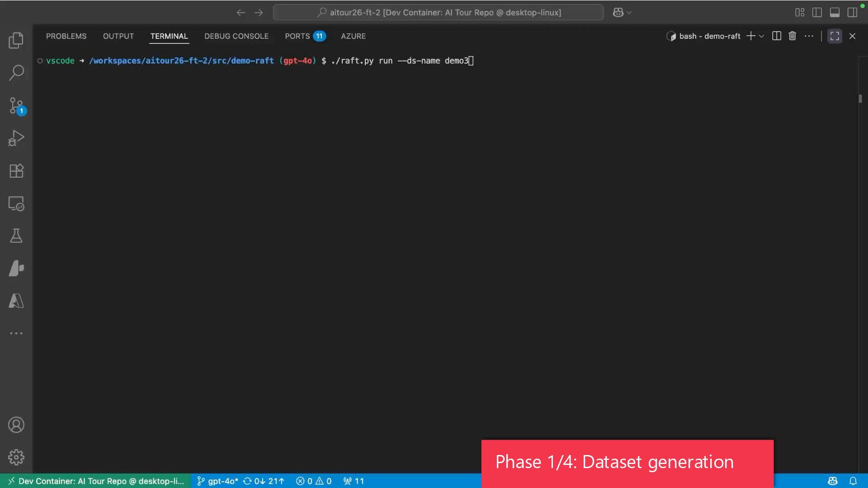Click the command center search field

point(438,13)
